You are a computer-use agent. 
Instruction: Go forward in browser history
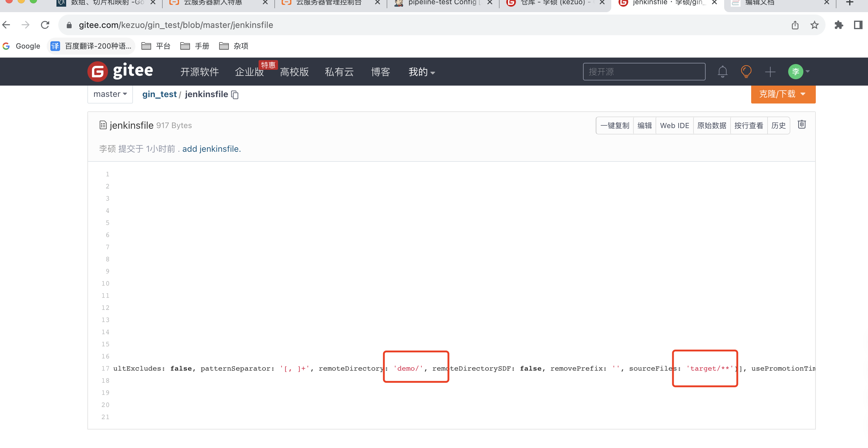(25, 25)
